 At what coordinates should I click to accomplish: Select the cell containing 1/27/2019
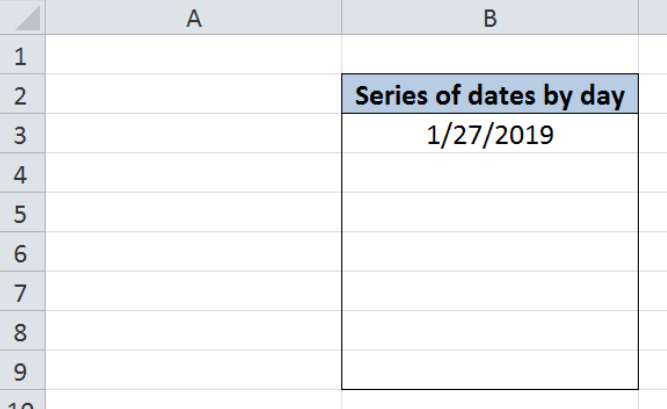[x=490, y=133]
